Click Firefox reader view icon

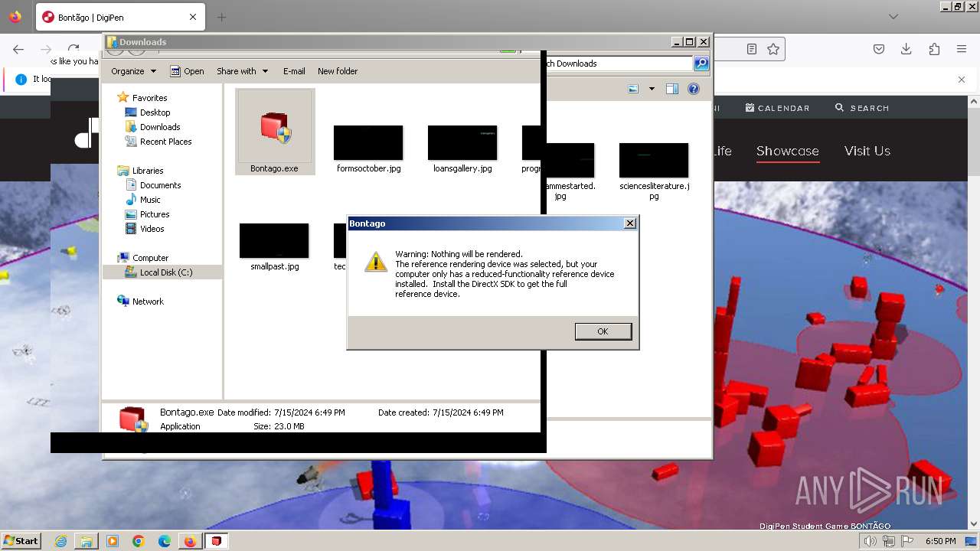[752, 49]
